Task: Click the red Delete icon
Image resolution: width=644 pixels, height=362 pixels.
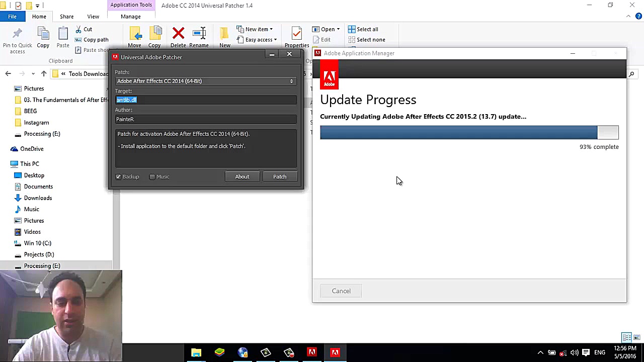Action: (x=178, y=34)
